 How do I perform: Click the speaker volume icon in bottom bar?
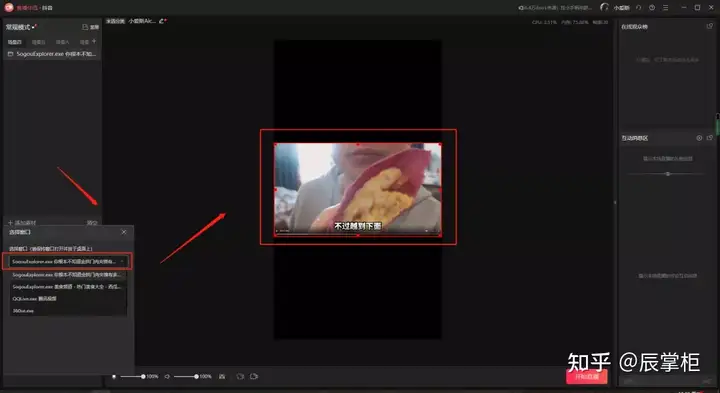[x=167, y=376]
